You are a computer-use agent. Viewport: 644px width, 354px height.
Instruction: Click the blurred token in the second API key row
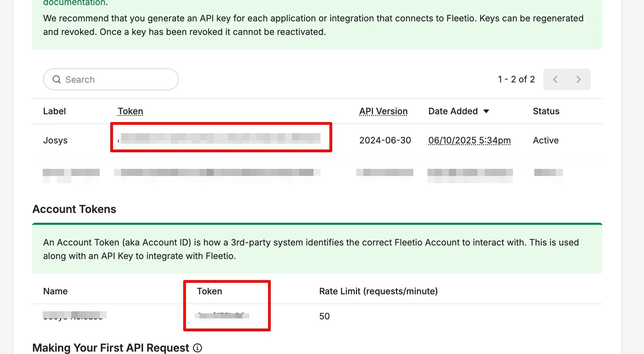pyautogui.click(x=217, y=173)
